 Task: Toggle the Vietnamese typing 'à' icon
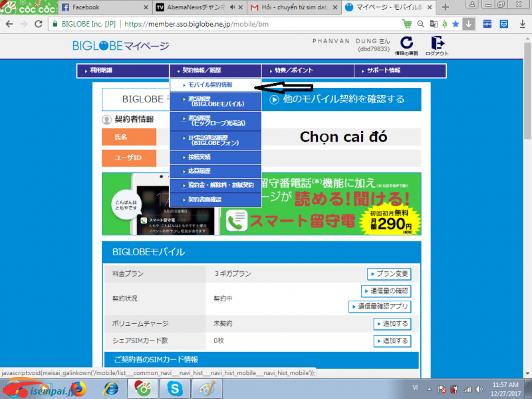(444, 24)
